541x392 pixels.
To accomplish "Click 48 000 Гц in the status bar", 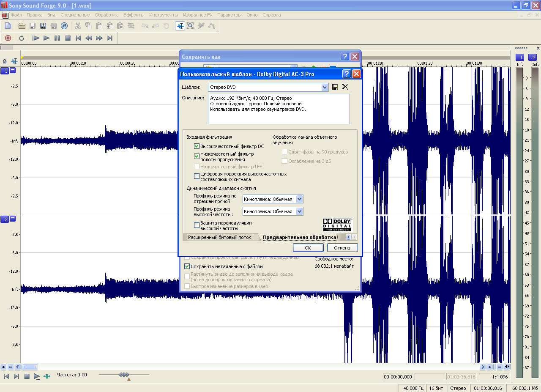I will coord(413,388).
